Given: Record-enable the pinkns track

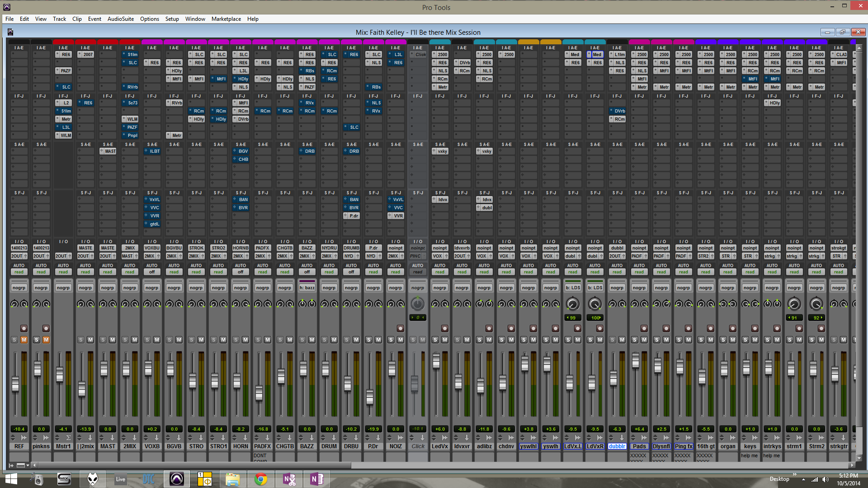Looking at the screenshot, I should (46, 328).
